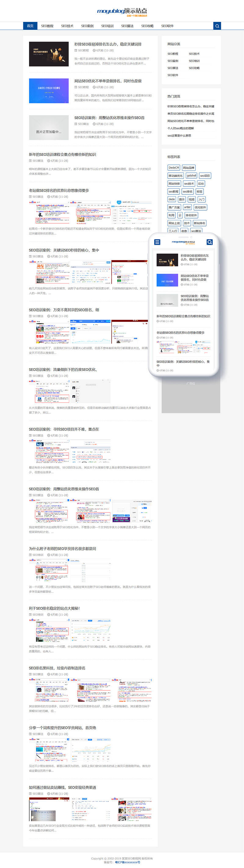Click the blue gradient thumbnail of second article

click(x=48, y=91)
